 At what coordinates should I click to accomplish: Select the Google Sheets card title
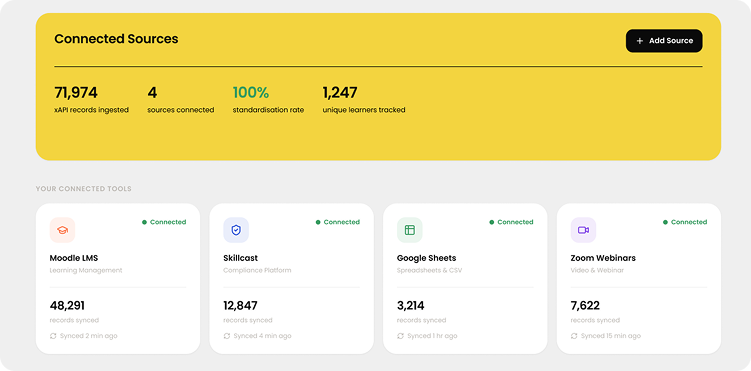pyautogui.click(x=427, y=258)
